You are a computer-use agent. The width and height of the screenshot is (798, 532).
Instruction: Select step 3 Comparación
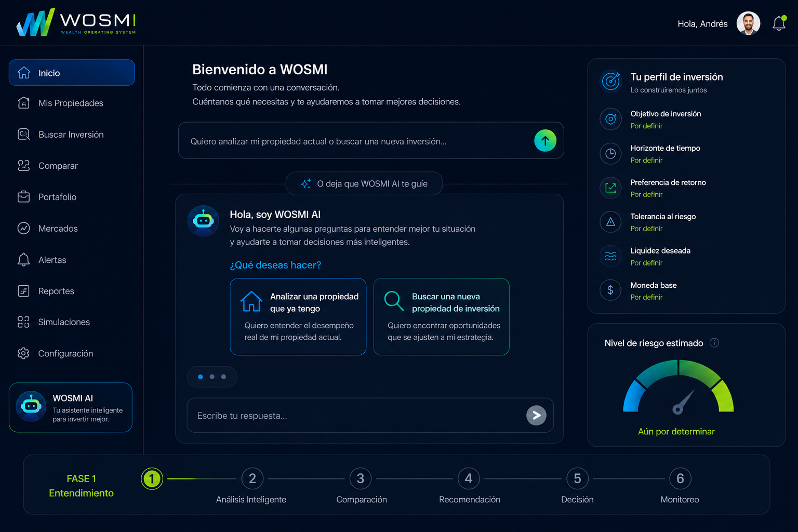361,478
